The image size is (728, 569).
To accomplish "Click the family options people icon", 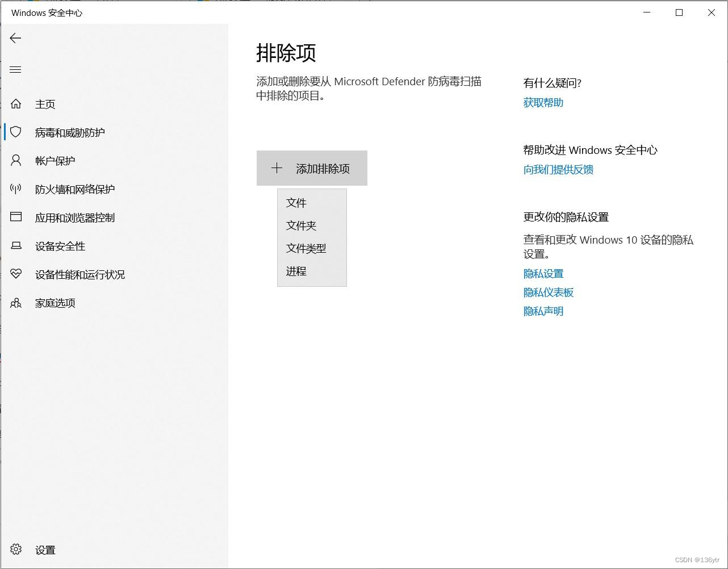I will [x=16, y=303].
